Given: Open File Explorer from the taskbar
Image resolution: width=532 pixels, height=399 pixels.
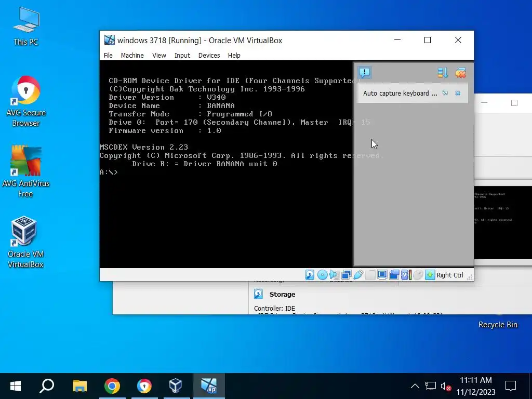Looking at the screenshot, I should (79, 386).
